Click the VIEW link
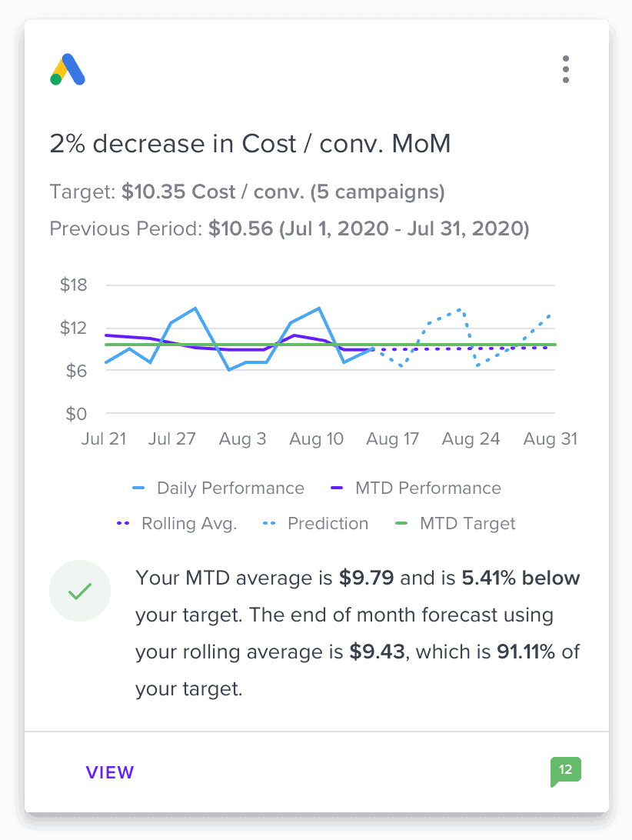Viewport: 632px width, 840px height. (x=110, y=772)
